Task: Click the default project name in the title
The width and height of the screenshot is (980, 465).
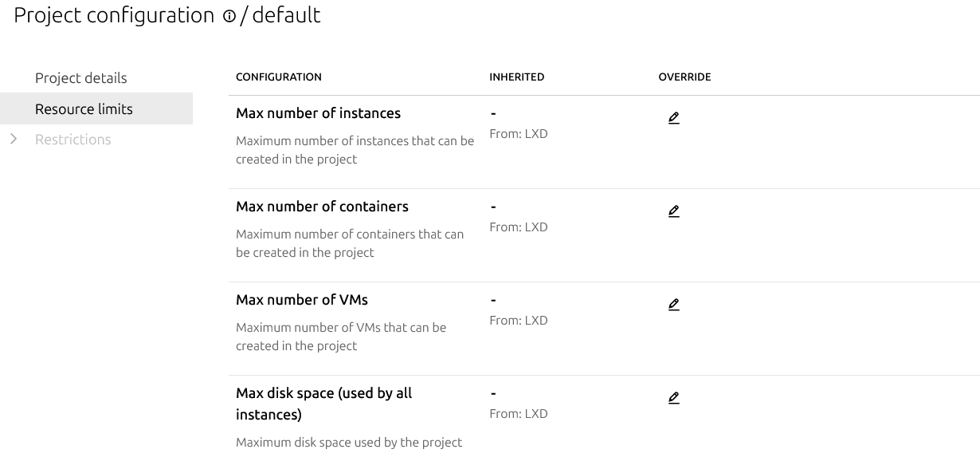Action: coord(286,15)
